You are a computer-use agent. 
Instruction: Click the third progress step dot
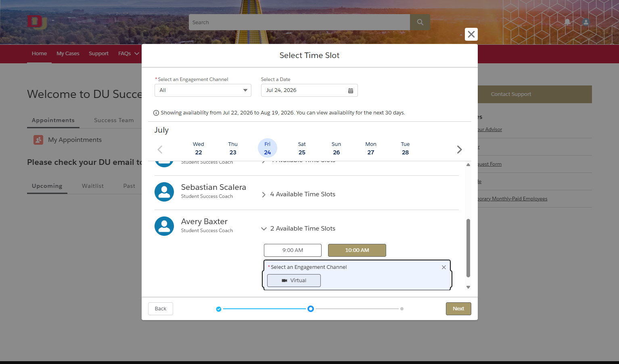pyautogui.click(x=402, y=309)
